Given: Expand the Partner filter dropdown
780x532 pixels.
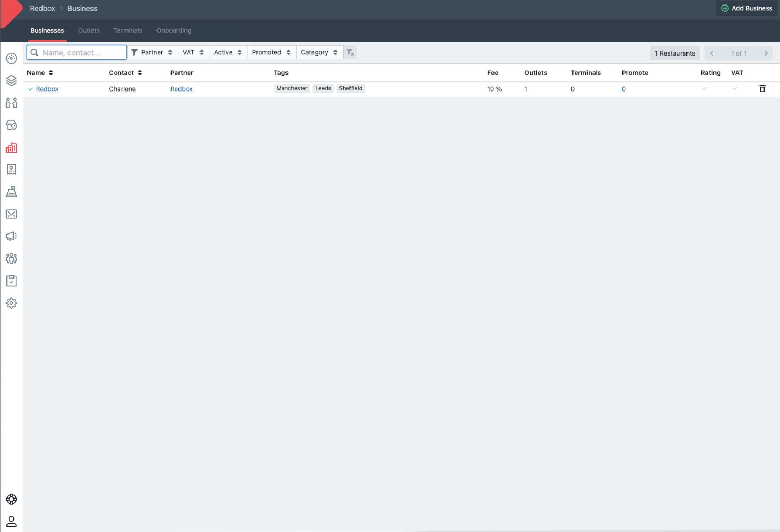Looking at the screenshot, I should coord(152,53).
